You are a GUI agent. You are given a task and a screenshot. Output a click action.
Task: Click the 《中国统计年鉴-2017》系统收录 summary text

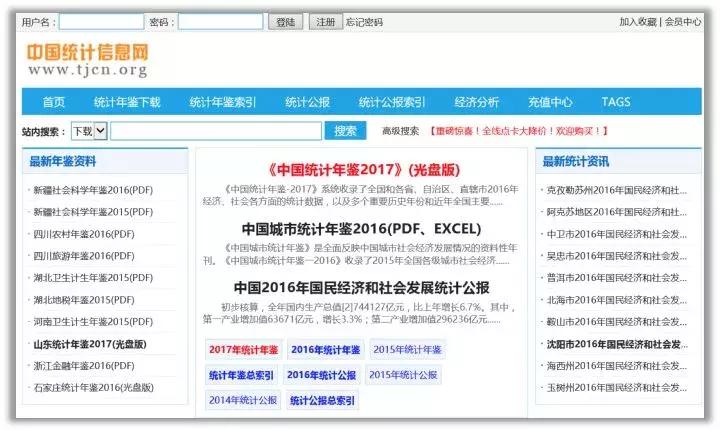[x=361, y=195]
